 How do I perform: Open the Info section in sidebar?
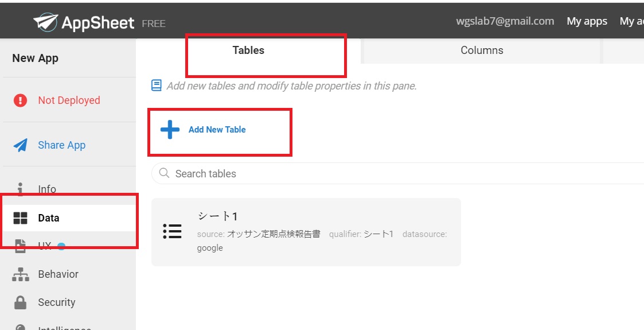[47, 189]
